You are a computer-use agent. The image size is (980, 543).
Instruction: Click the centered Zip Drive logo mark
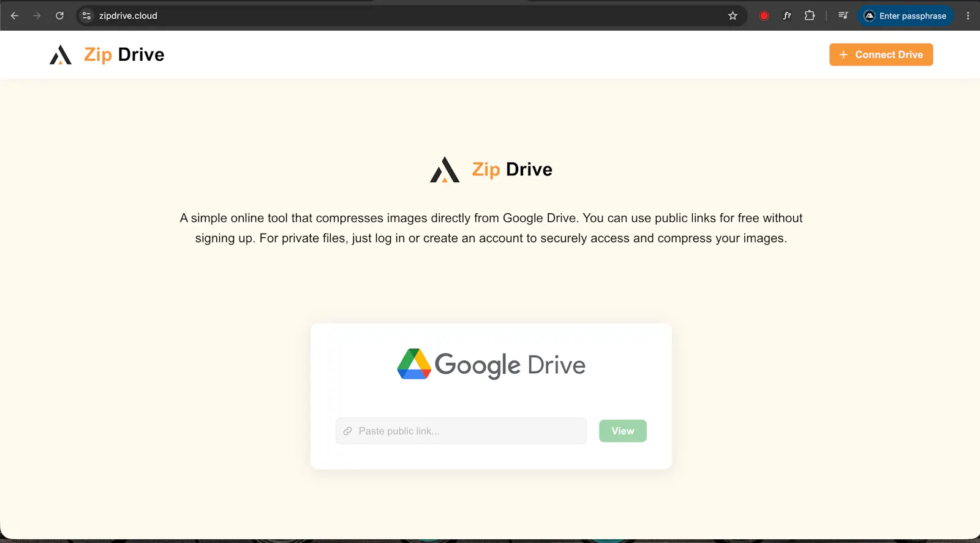point(445,170)
